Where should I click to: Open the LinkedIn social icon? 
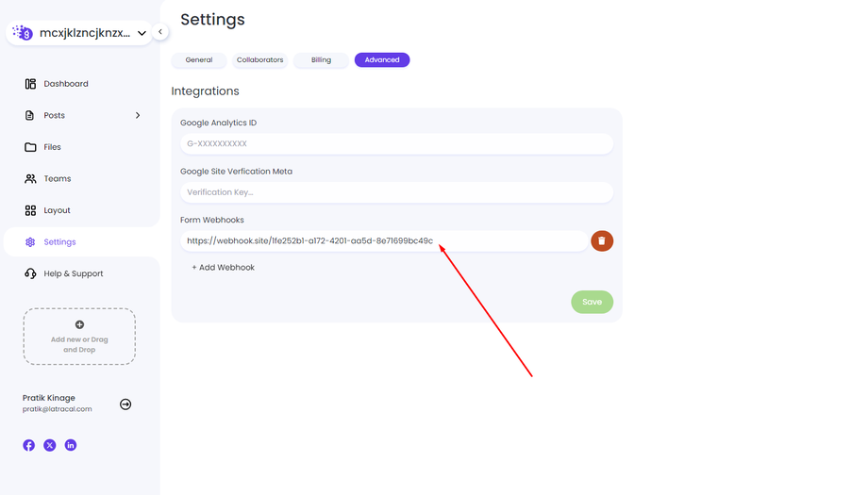pyautogui.click(x=71, y=445)
